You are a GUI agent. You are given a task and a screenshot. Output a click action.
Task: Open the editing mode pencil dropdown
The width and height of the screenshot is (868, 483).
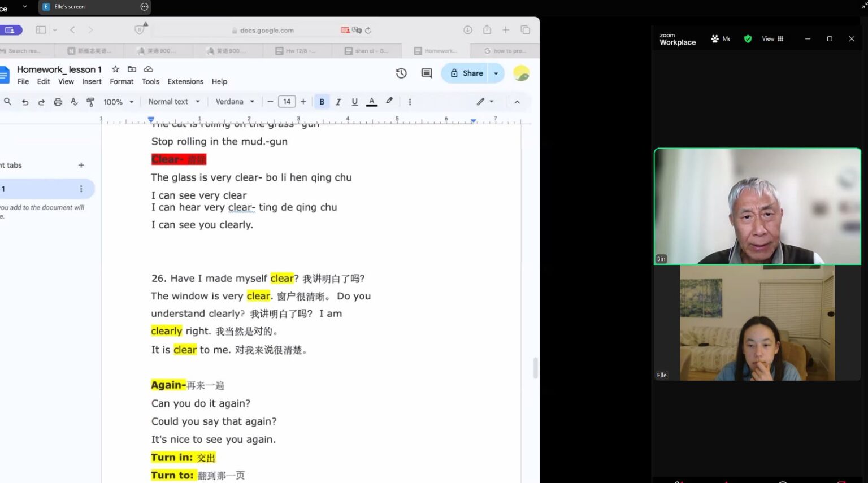click(x=485, y=102)
